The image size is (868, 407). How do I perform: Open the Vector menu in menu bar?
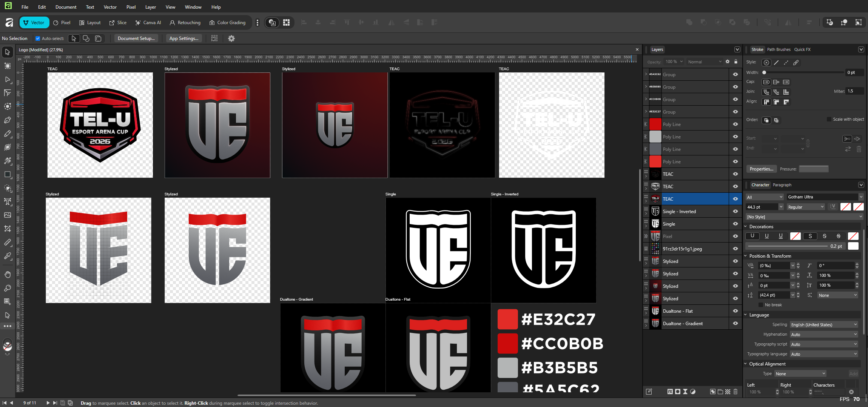(x=110, y=7)
